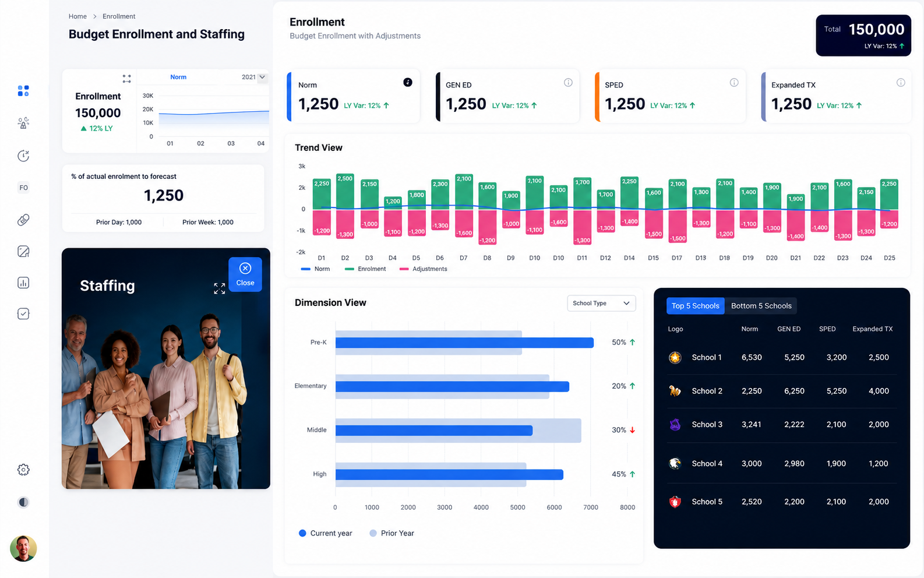Image resolution: width=924 pixels, height=578 pixels.
Task: Click the Middle current year bar
Action: click(x=434, y=431)
